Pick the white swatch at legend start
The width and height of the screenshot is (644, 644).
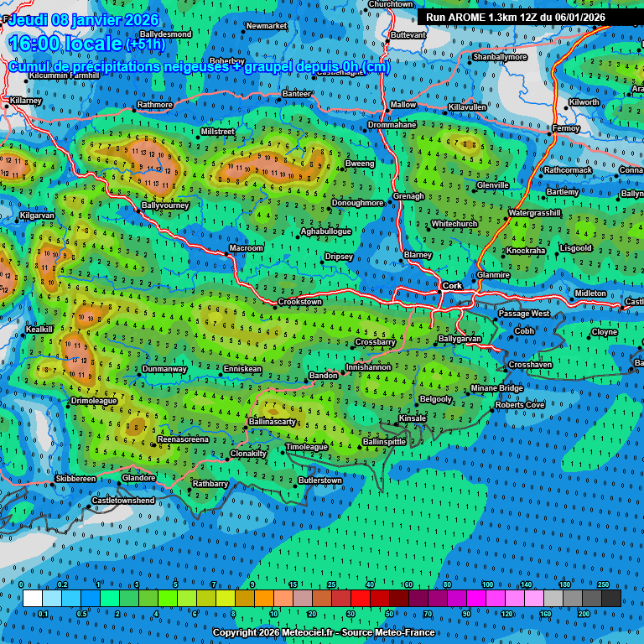33,599
